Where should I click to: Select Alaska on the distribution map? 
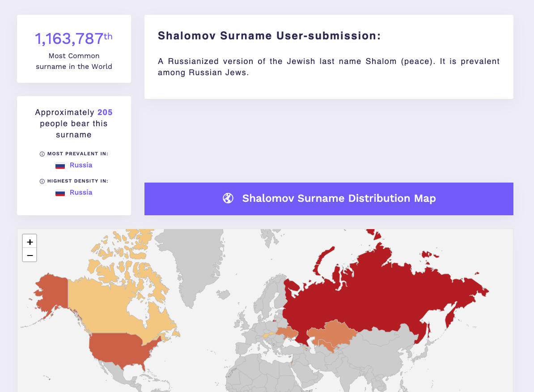coord(55,291)
